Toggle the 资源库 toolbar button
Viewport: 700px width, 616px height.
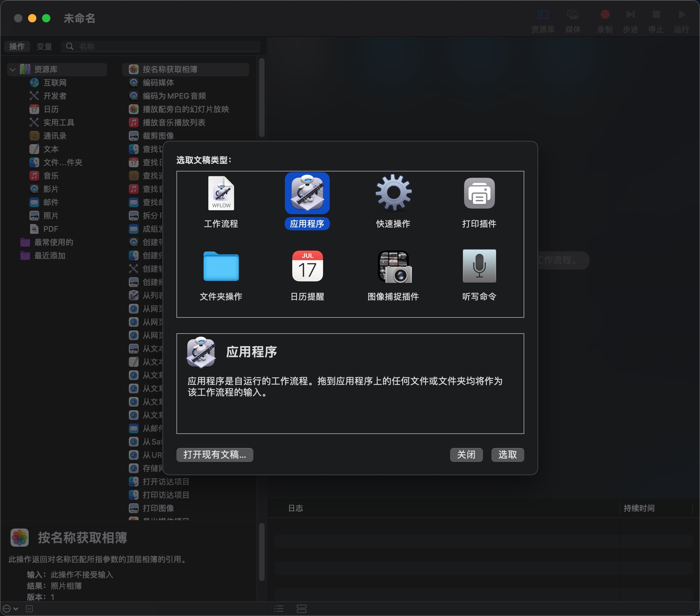pyautogui.click(x=543, y=15)
